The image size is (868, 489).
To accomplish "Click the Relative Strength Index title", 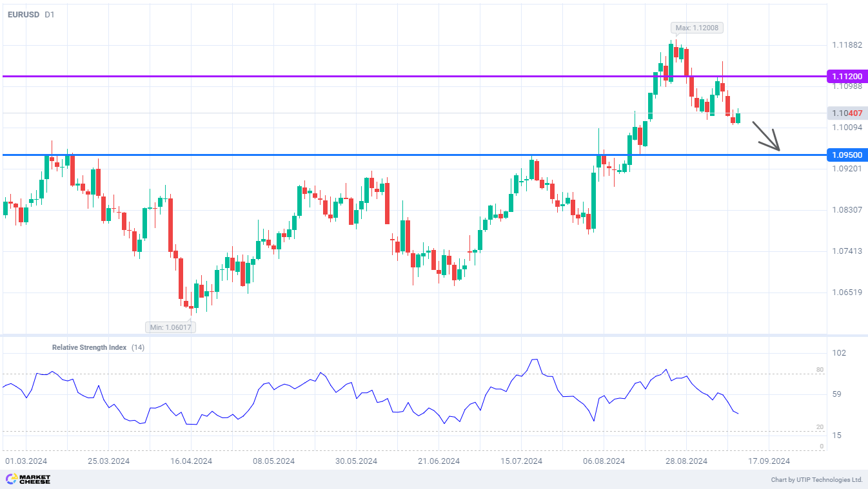I will pos(89,347).
